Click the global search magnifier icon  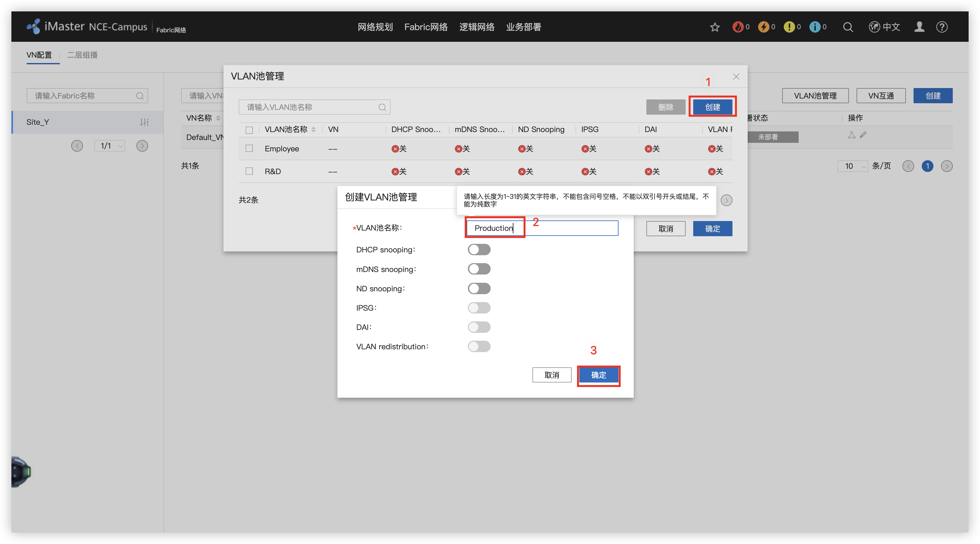[x=848, y=27]
